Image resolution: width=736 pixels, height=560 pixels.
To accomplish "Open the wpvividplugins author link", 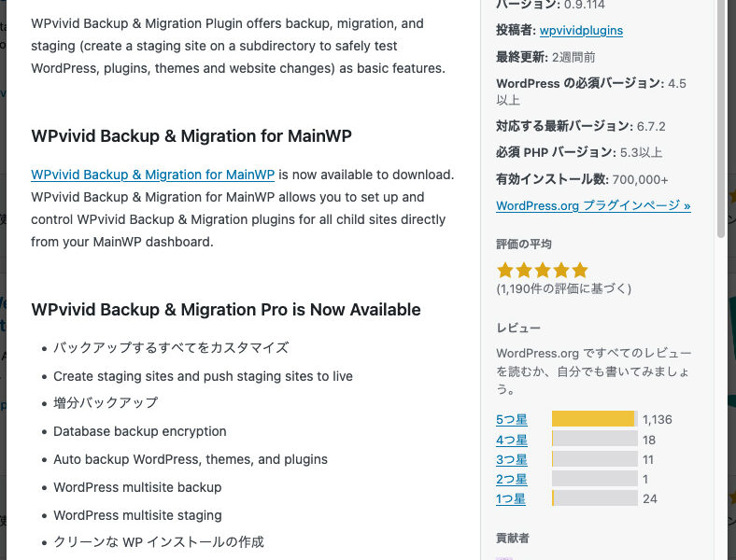I will (x=581, y=31).
